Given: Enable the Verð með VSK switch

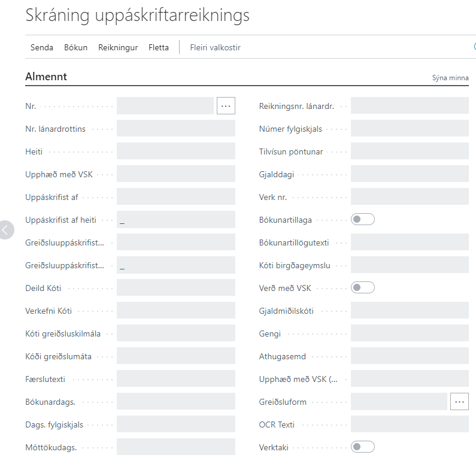Looking at the screenshot, I should pos(363,288).
